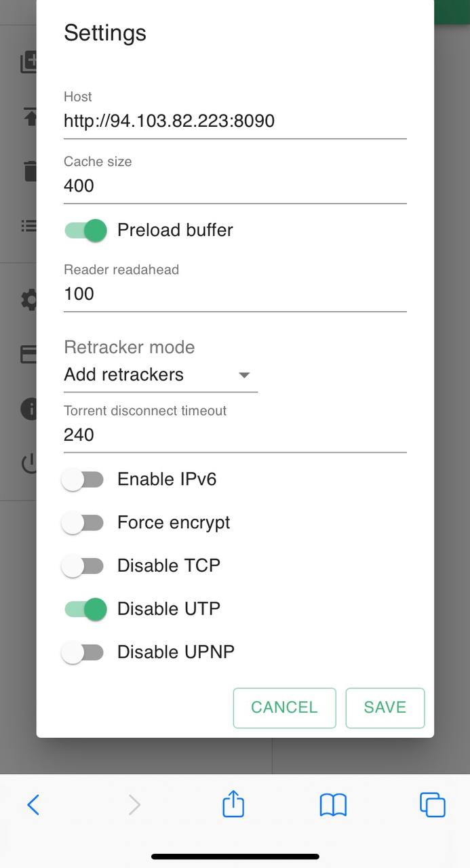Tap the Safari forward arrow
This screenshot has height=868, width=470.
(134, 805)
